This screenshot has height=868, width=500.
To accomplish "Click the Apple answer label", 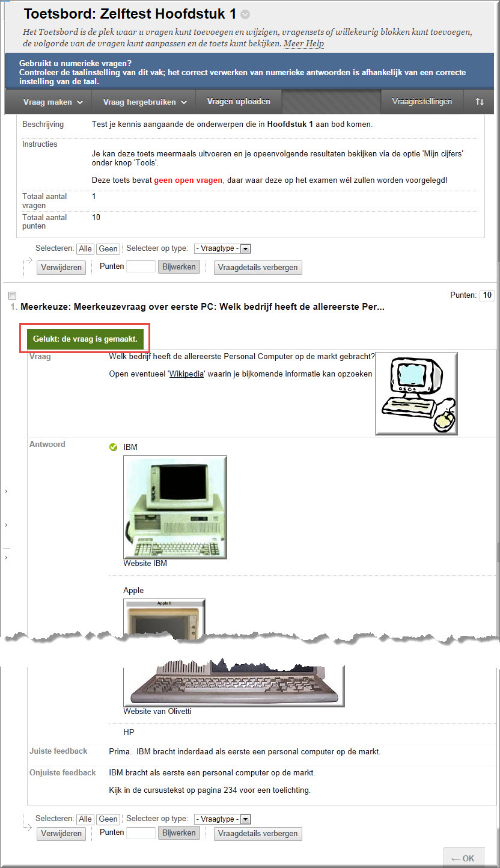I will [133, 591].
